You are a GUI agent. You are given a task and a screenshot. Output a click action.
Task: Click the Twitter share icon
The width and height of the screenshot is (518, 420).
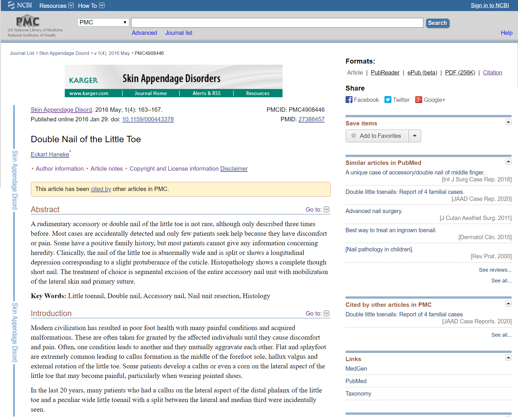pyautogui.click(x=388, y=100)
